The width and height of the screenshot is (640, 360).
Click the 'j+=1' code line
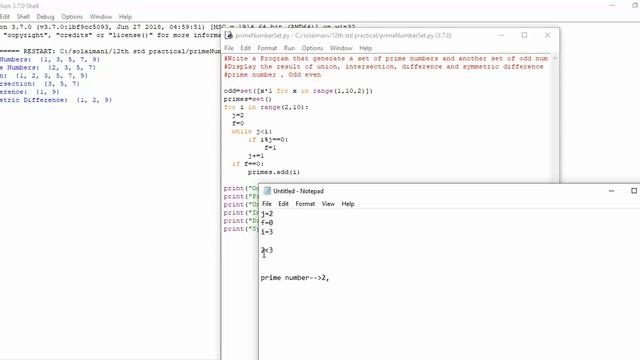(256, 156)
